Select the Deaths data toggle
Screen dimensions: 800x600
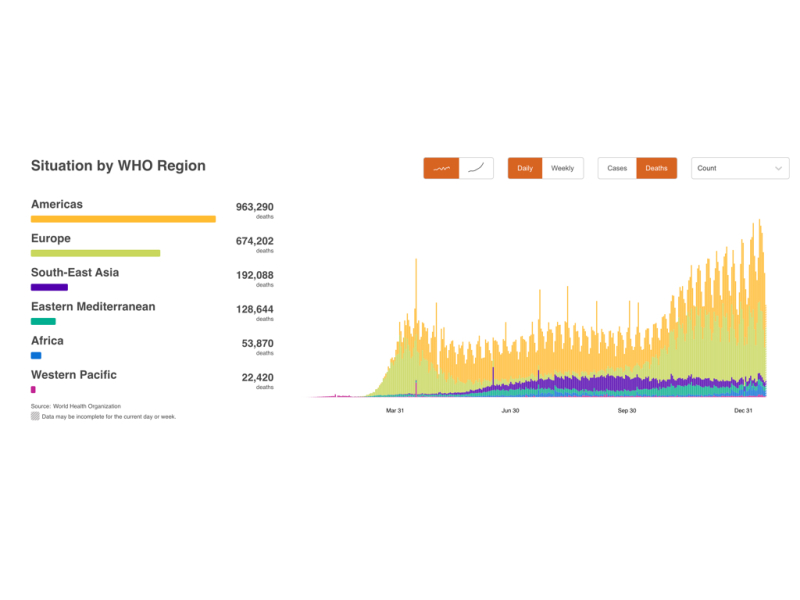[656, 168]
